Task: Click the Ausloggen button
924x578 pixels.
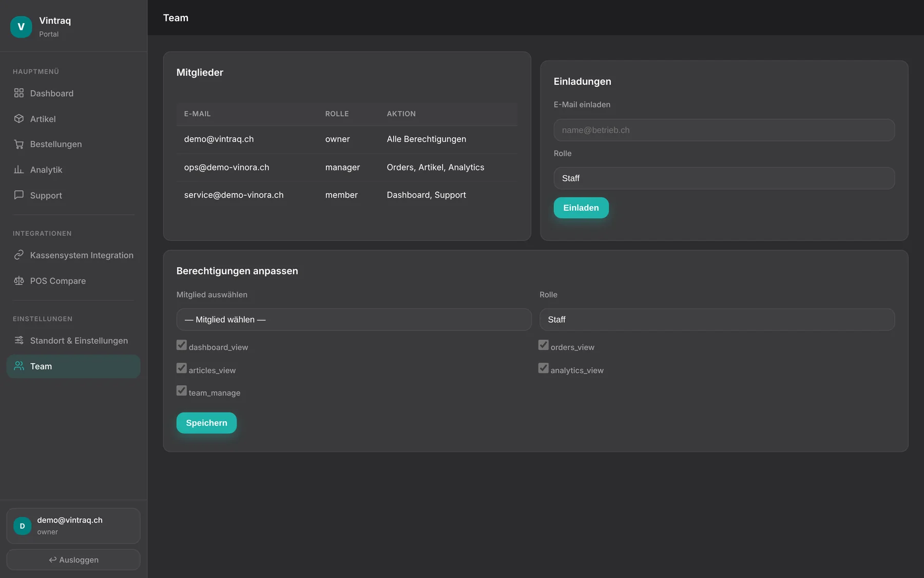Action: click(x=73, y=560)
